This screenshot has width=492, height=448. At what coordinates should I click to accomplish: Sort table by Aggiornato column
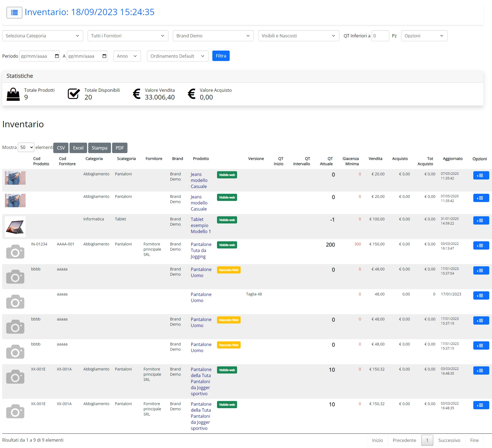[453, 159]
